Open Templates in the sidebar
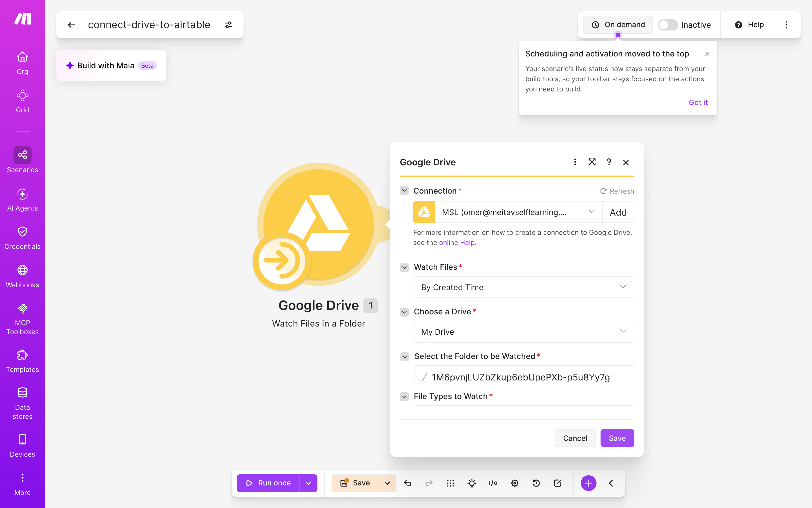 pyautogui.click(x=23, y=362)
